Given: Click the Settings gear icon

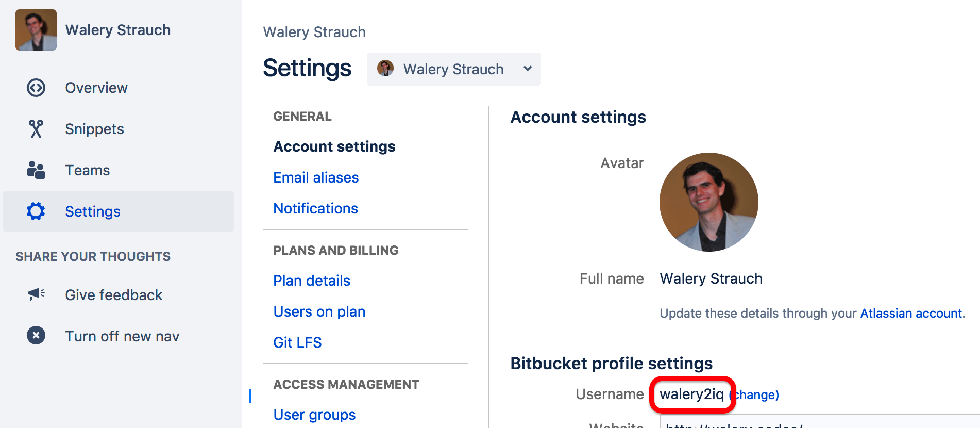Looking at the screenshot, I should (x=36, y=211).
